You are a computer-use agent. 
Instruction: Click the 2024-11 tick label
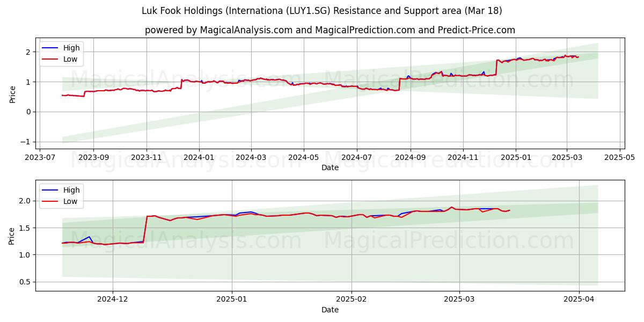[463, 158]
